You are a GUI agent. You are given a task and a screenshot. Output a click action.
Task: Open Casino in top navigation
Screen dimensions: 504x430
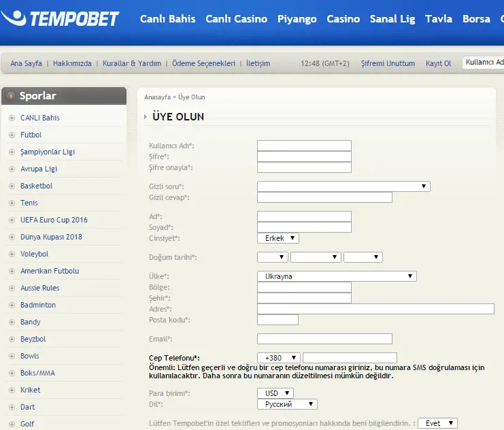(343, 19)
